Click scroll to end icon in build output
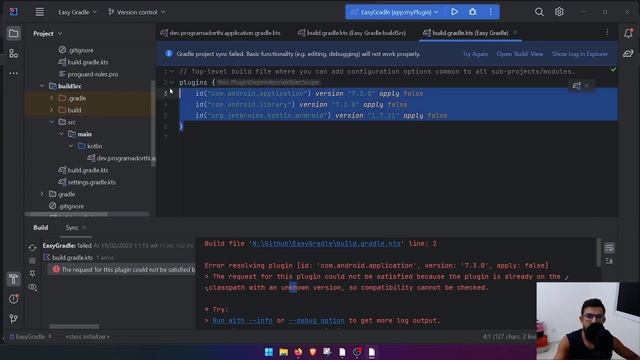Viewport: 640px width, 360px height. (609, 261)
